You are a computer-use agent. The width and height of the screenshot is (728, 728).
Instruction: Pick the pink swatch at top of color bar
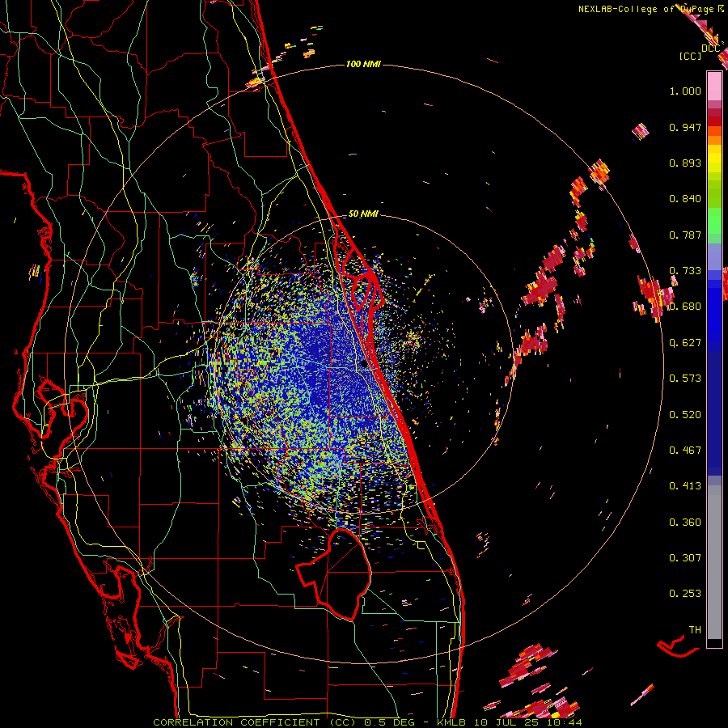point(714,86)
